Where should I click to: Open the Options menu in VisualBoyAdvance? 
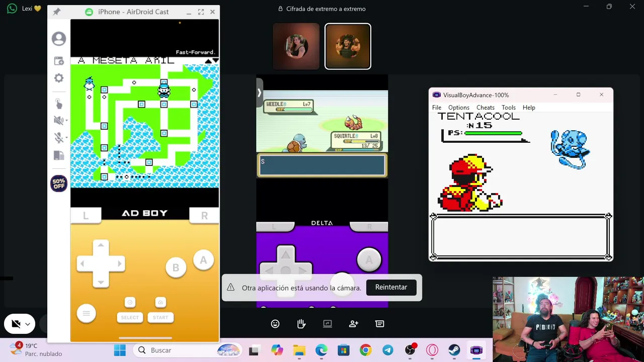[459, 107]
